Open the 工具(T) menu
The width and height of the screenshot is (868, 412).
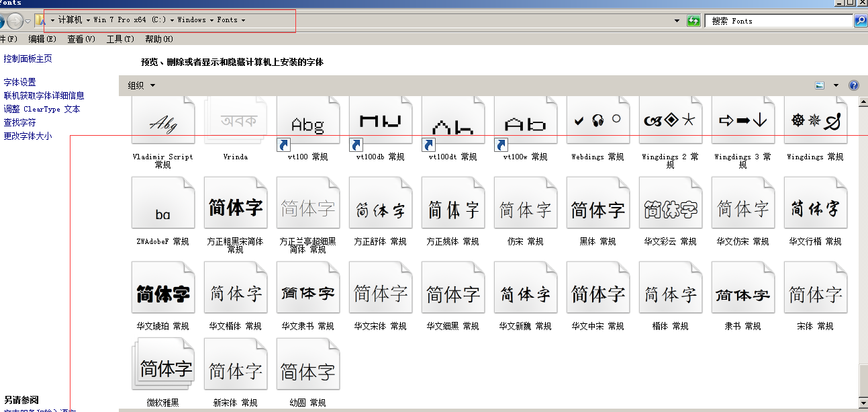(120, 39)
